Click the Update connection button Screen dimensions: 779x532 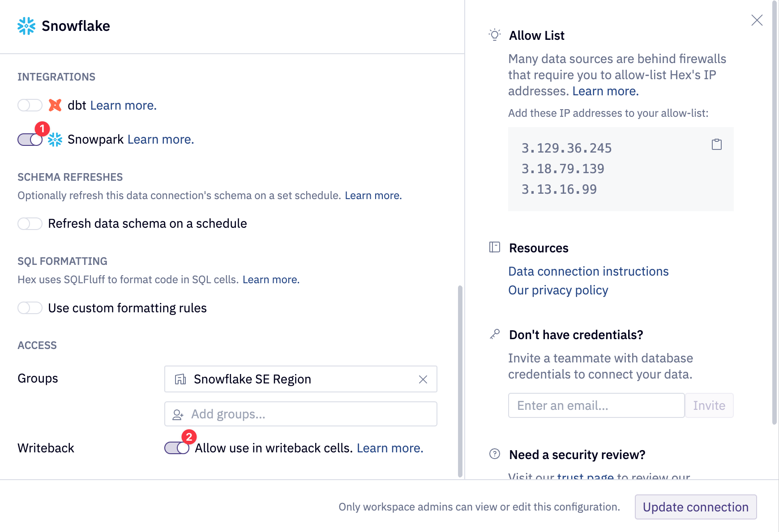pyautogui.click(x=695, y=507)
